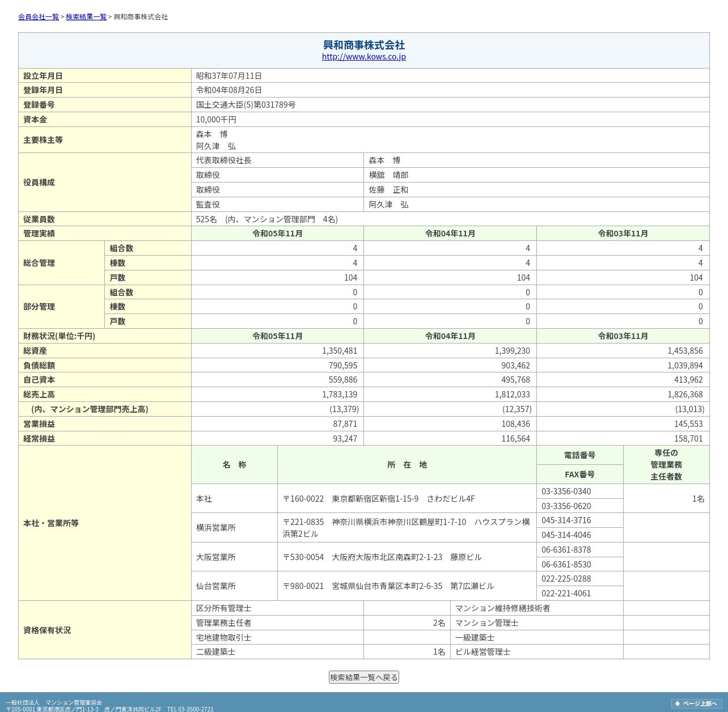Click head office fax 03-3356-0620
This screenshot has height=712, width=728.
(566, 506)
